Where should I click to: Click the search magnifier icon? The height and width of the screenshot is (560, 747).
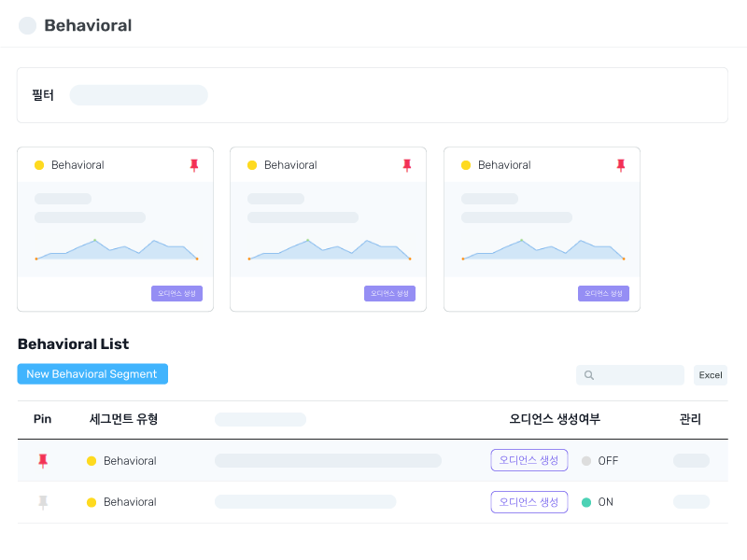(x=589, y=375)
